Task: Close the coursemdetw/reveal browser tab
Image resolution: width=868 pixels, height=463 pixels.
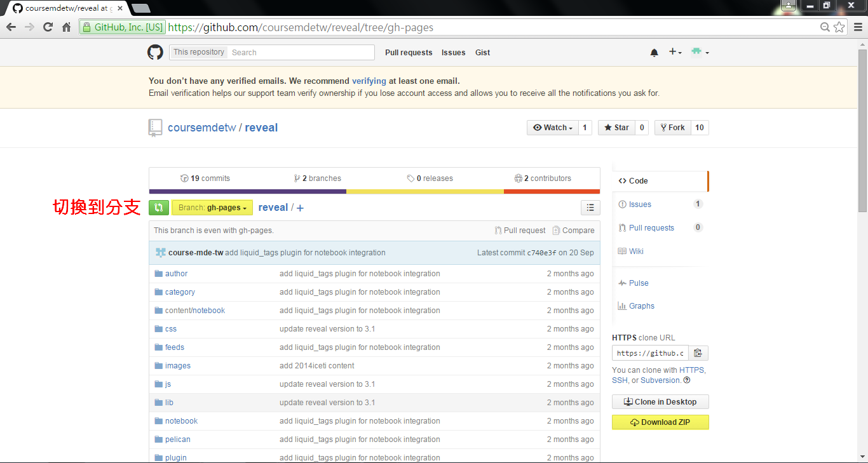Action: [x=120, y=8]
